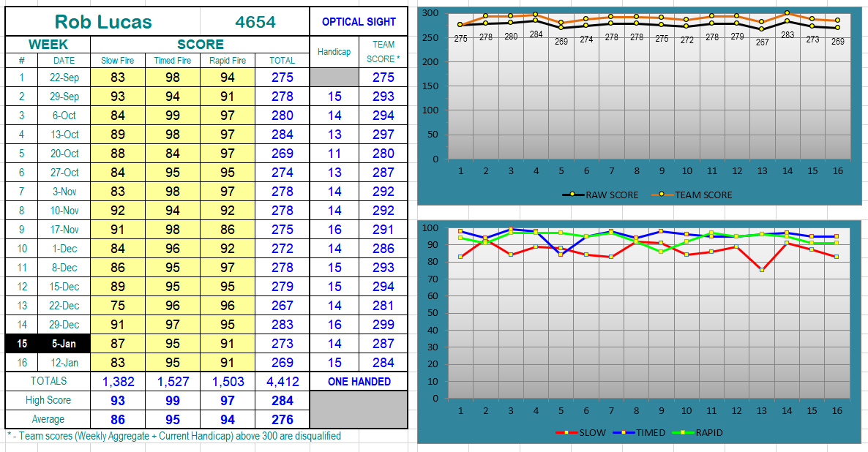
Task: Select Timed Fire score 84 cell
Action: pos(172,154)
